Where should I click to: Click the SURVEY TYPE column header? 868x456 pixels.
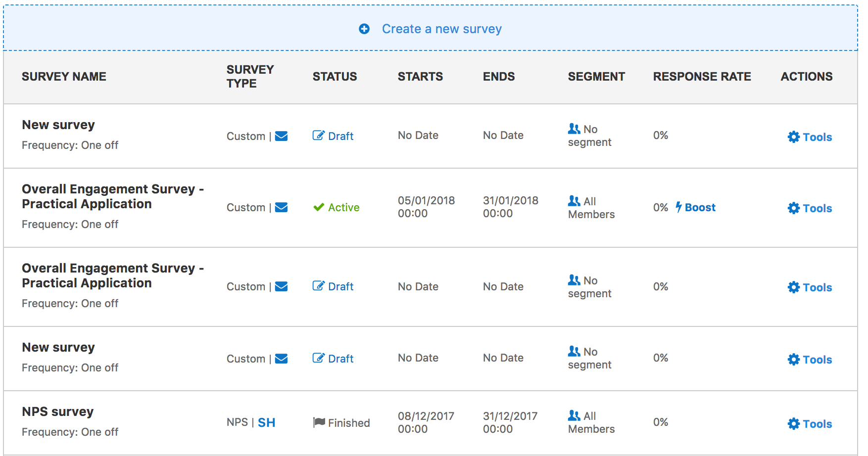coord(250,77)
